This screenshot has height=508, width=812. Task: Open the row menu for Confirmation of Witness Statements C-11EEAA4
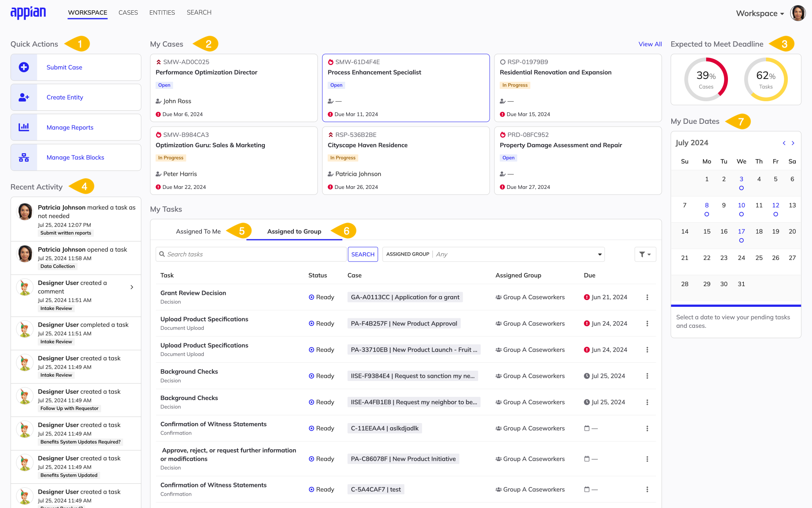(x=647, y=428)
